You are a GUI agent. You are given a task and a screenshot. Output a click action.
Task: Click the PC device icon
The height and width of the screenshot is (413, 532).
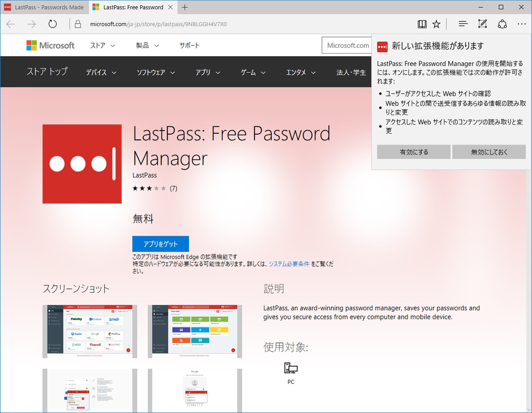coord(291,368)
